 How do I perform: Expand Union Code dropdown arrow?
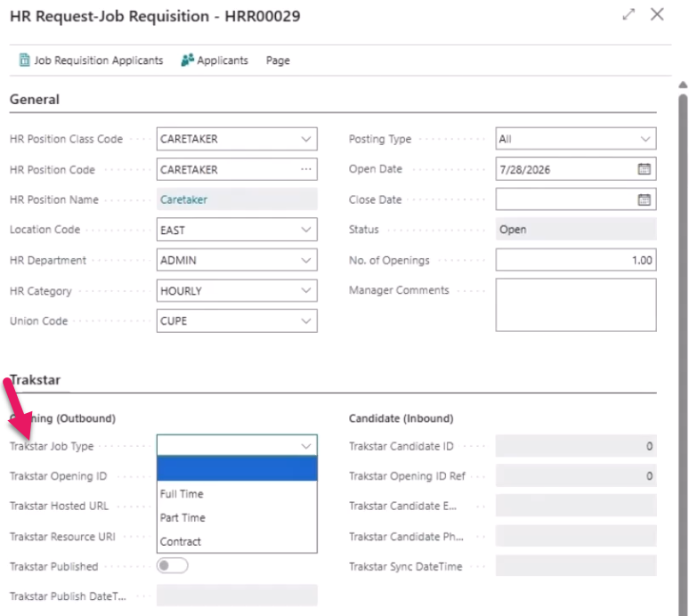tap(306, 320)
